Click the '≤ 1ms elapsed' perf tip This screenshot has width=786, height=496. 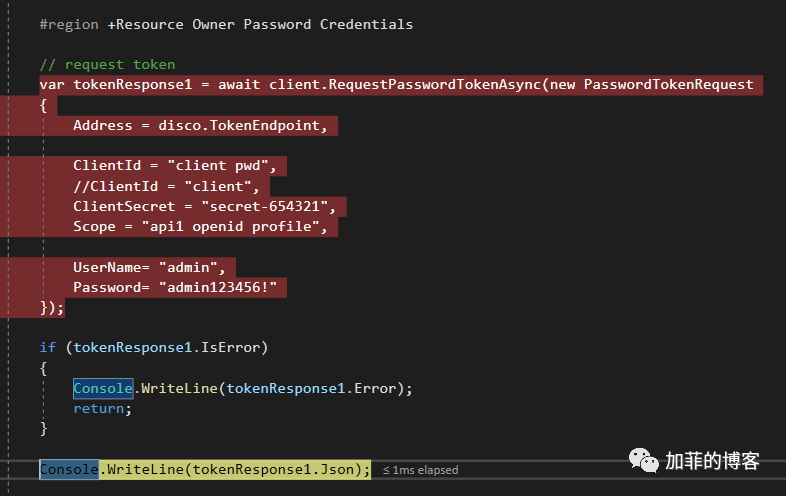tap(420, 470)
